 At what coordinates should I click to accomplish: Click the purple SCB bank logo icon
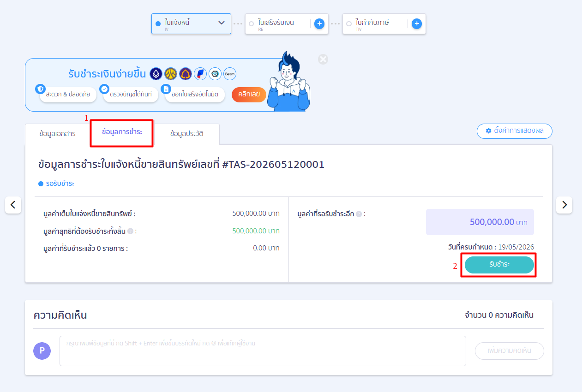[186, 74]
